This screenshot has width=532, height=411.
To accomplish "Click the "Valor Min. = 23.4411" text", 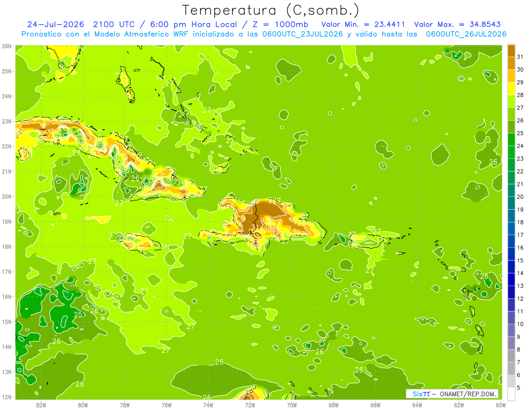I will (x=363, y=24).
